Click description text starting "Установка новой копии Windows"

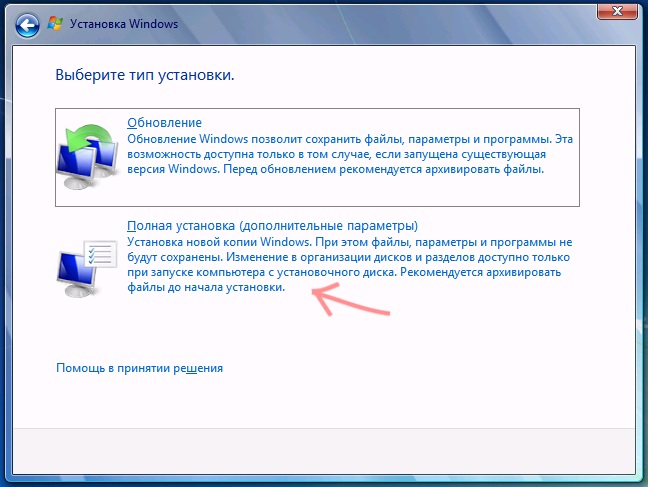click(x=350, y=265)
